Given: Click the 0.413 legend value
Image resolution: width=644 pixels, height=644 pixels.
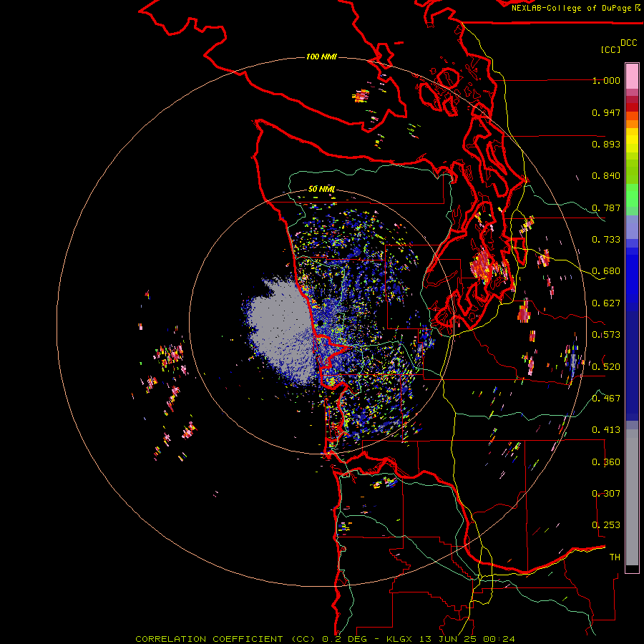Looking at the screenshot, I should pos(606,430).
